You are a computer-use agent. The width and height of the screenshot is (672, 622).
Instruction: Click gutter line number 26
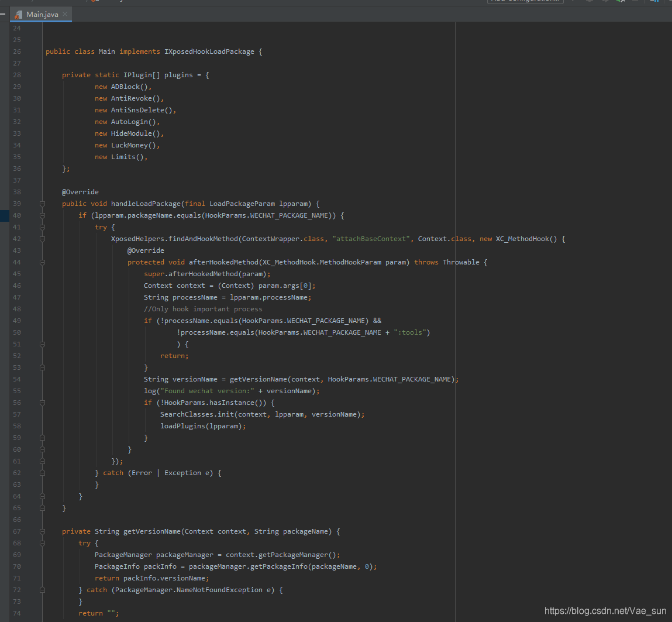tap(17, 51)
